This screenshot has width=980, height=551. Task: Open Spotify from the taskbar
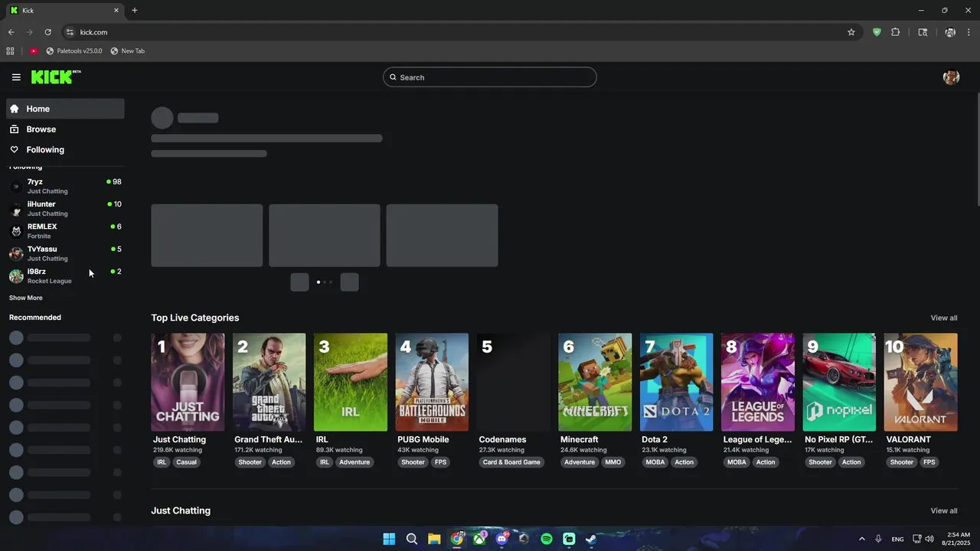coord(547,539)
